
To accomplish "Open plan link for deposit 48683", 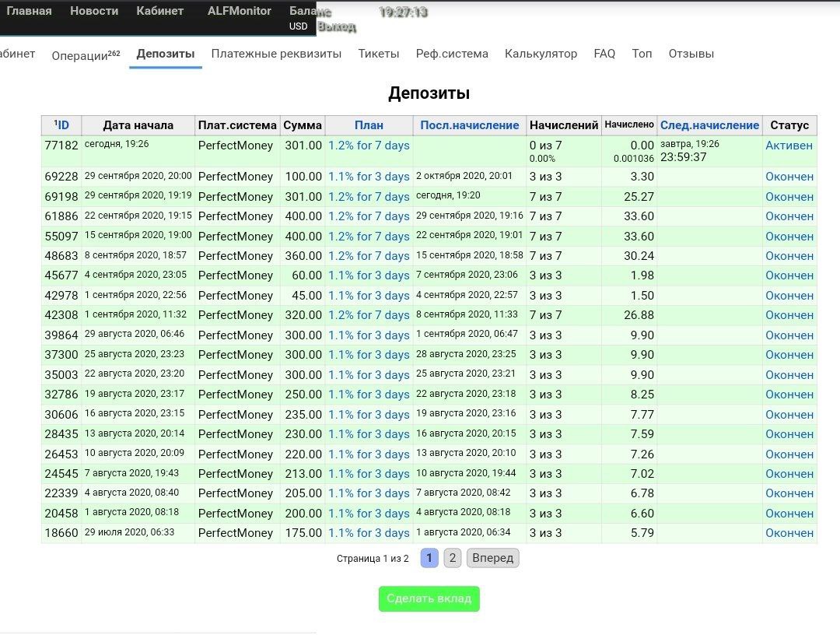I will [369, 255].
